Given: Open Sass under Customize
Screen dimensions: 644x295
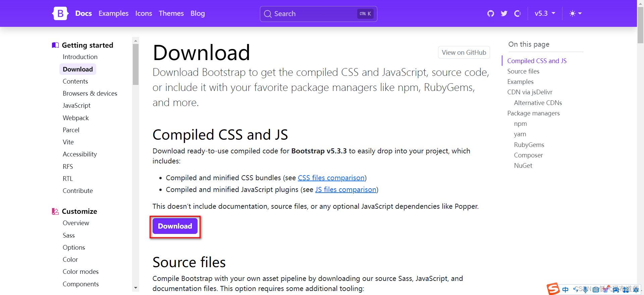Looking at the screenshot, I should tap(69, 236).
